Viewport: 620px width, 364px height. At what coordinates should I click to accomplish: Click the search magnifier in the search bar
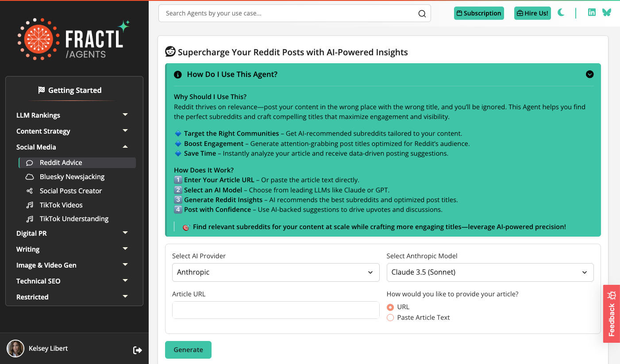point(421,14)
